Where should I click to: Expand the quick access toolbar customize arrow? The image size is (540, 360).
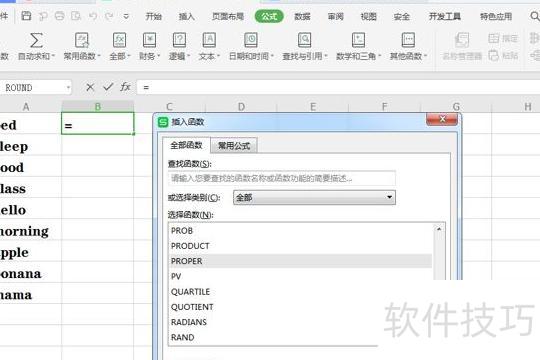(126, 16)
